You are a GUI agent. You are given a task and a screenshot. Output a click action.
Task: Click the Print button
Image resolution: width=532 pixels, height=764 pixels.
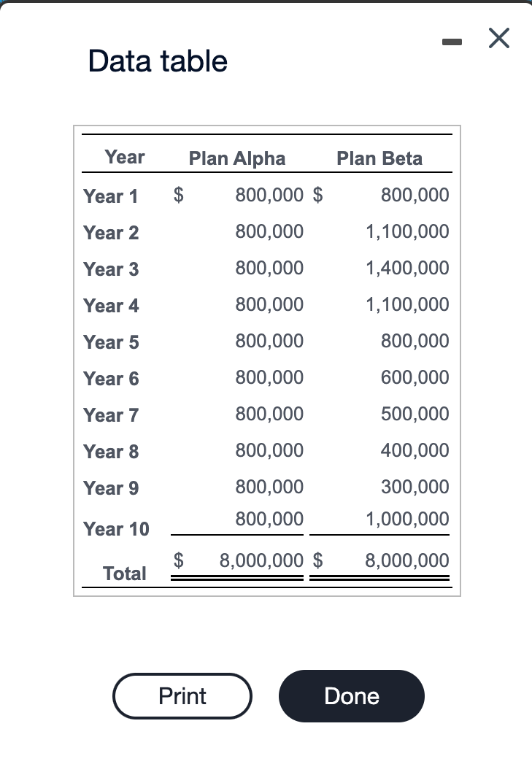(182, 696)
